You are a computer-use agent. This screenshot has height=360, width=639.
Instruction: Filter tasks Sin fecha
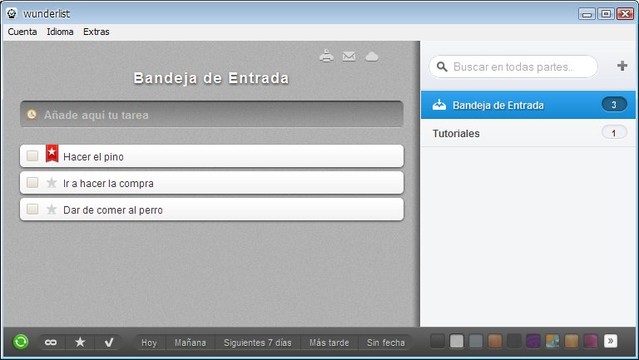386,342
